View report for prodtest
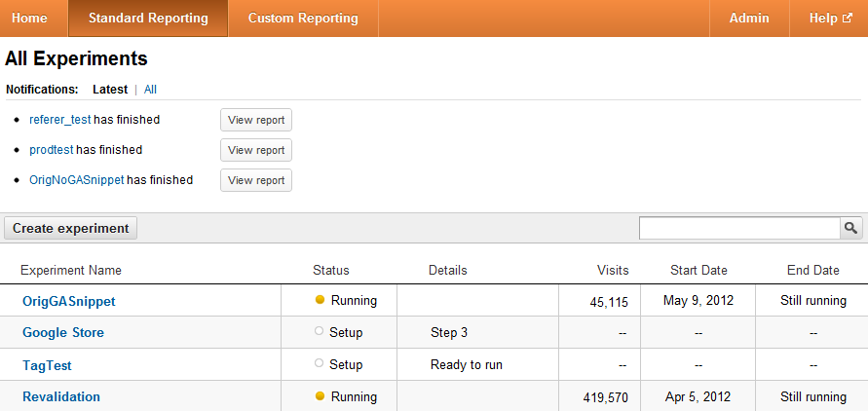Screen dimensions: 868x411 tap(256, 150)
